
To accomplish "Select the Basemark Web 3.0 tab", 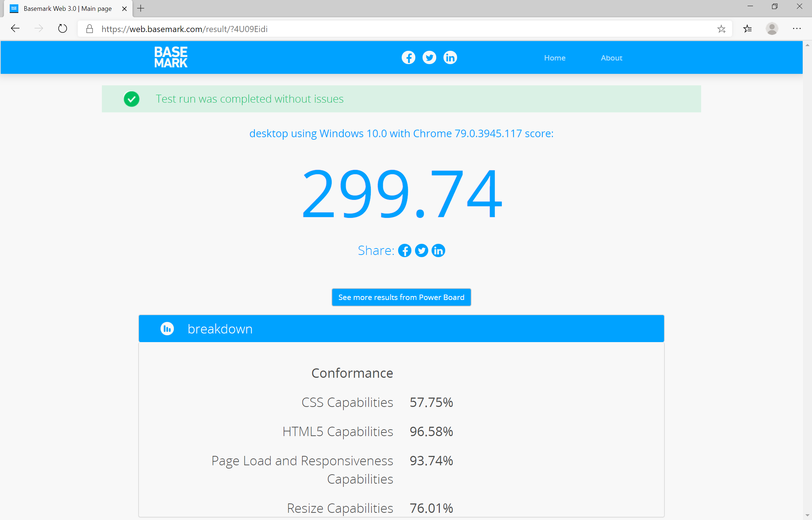I will 68,9.
